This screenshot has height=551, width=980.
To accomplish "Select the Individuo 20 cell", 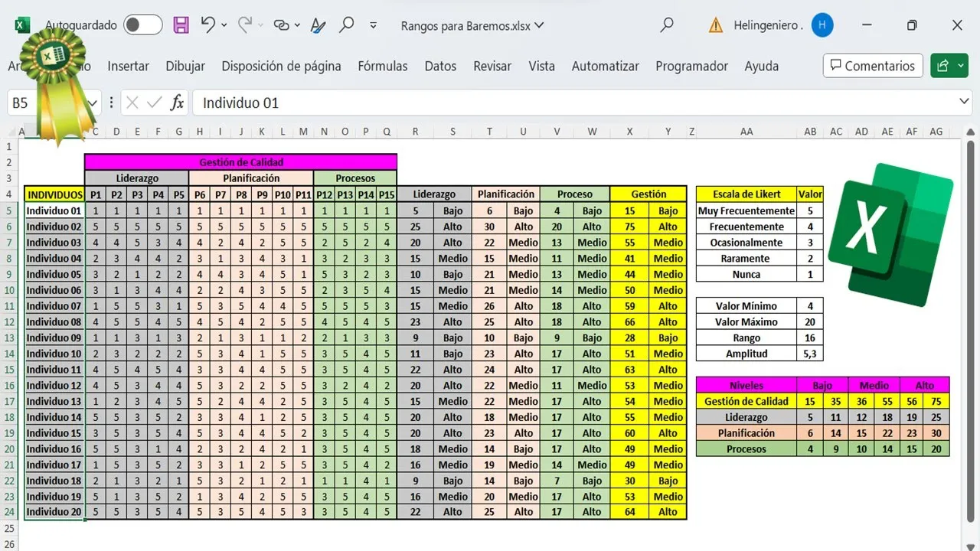I will (54, 512).
